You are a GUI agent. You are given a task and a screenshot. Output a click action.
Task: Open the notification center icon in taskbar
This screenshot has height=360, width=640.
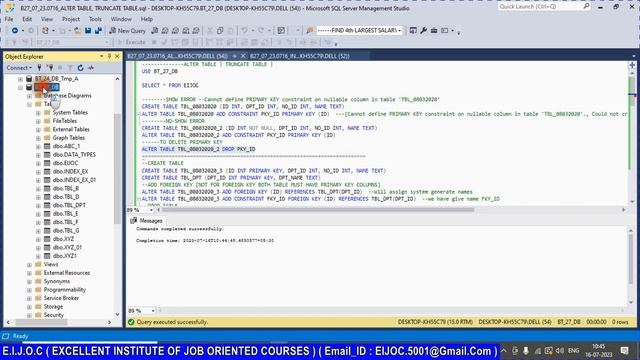coord(624,351)
